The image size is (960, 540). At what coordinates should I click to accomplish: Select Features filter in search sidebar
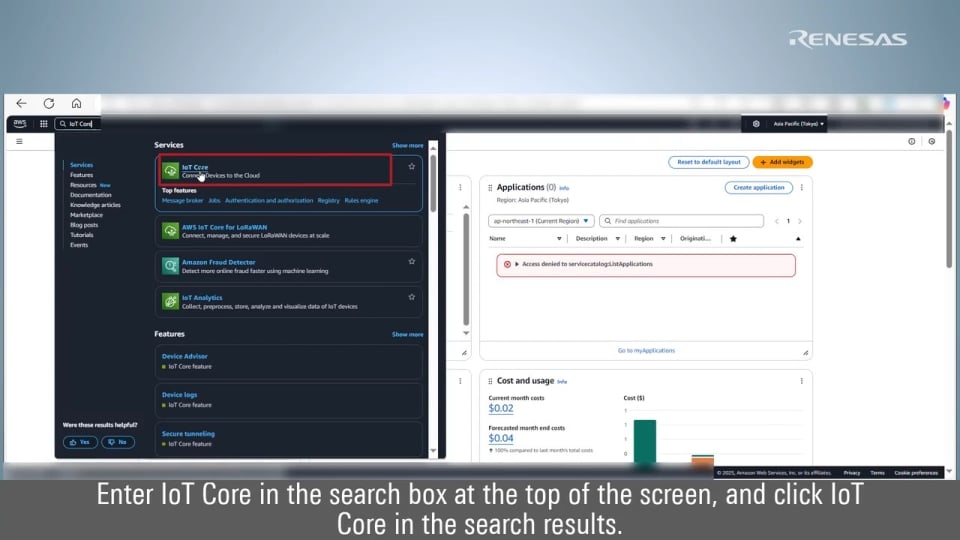pyautogui.click(x=81, y=175)
